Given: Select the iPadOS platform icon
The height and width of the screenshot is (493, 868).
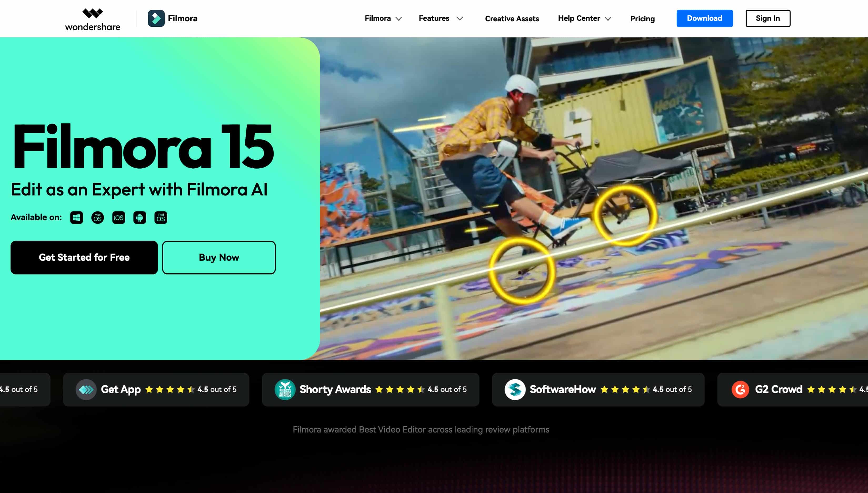Looking at the screenshot, I should 161,217.
